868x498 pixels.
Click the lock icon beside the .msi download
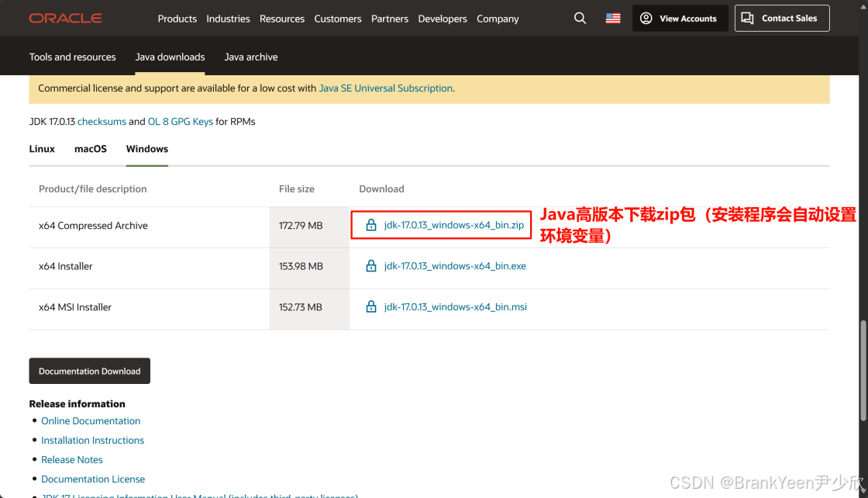tap(371, 306)
